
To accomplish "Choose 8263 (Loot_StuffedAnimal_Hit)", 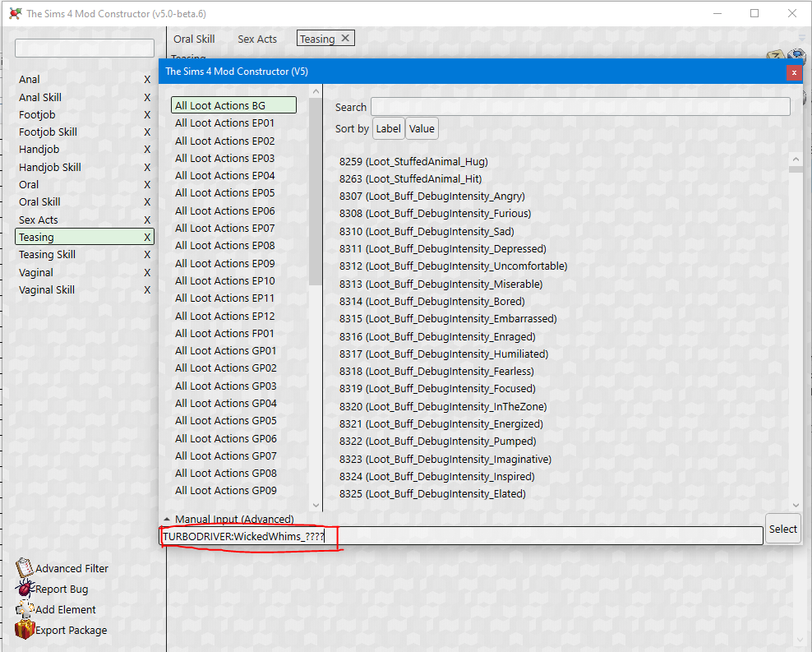I will pos(411,178).
